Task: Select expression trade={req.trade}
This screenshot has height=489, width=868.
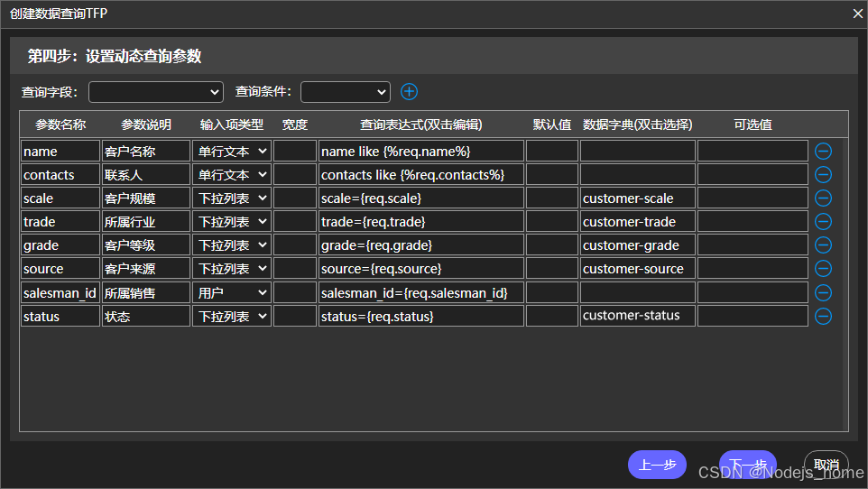Action: [421, 222]
